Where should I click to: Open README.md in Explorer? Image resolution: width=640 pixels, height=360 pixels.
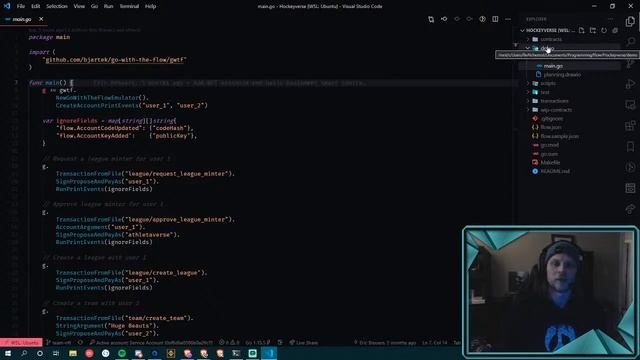pyautogui.click(x=555, y=171)
